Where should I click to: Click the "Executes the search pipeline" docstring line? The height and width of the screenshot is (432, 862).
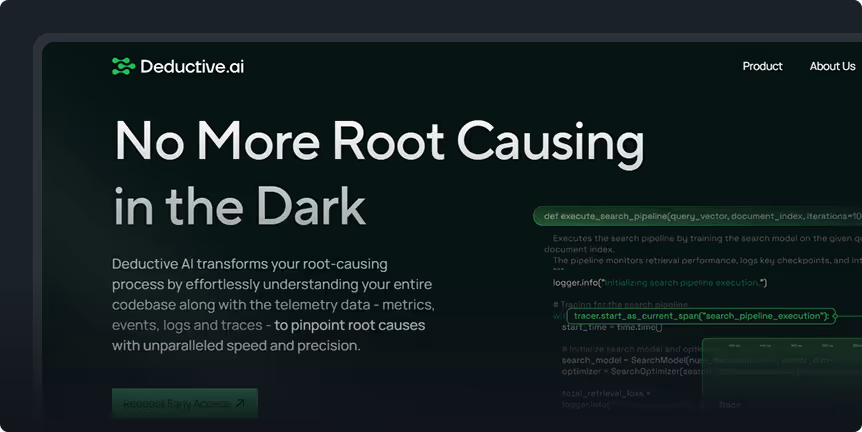[x=707, y=238]
